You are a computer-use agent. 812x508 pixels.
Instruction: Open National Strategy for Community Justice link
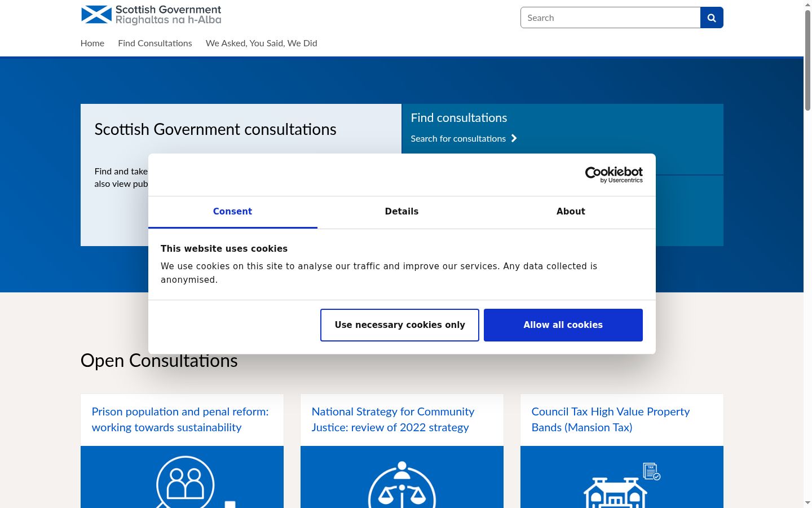393,419
